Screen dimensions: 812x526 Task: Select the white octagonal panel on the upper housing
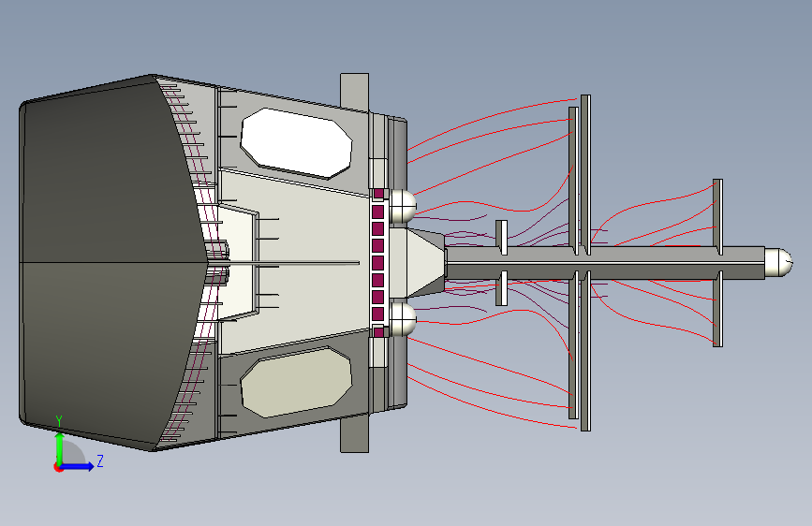[296, 143]
